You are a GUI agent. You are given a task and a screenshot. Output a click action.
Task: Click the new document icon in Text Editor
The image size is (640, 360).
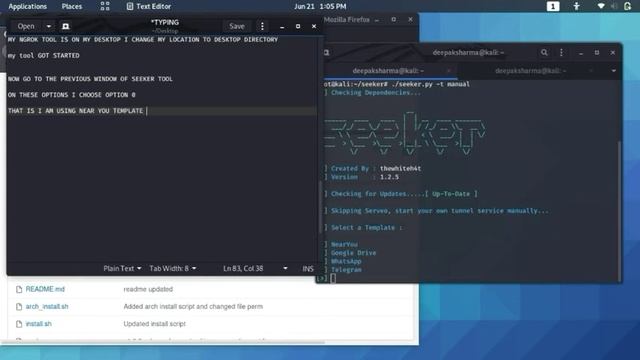[65, 26]
